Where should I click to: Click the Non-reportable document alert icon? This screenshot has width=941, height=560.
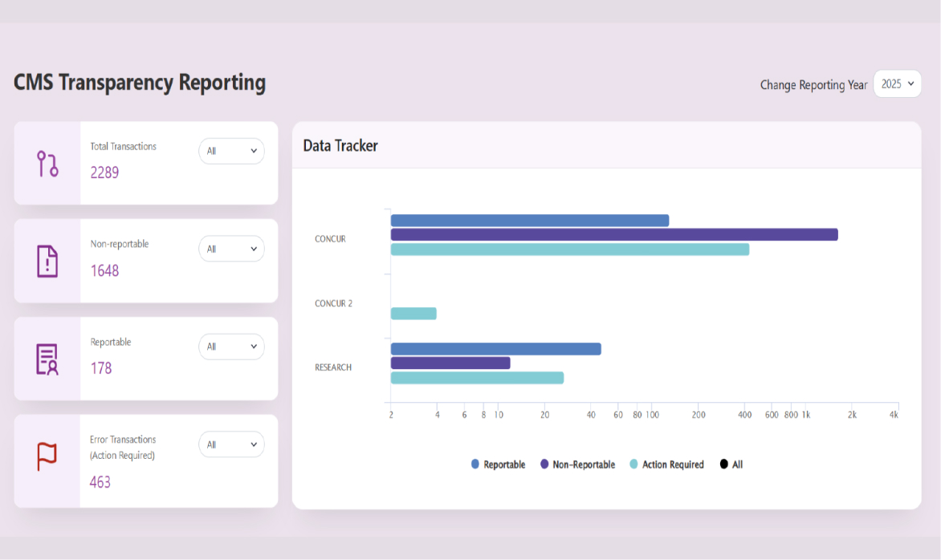pos(47,262)
